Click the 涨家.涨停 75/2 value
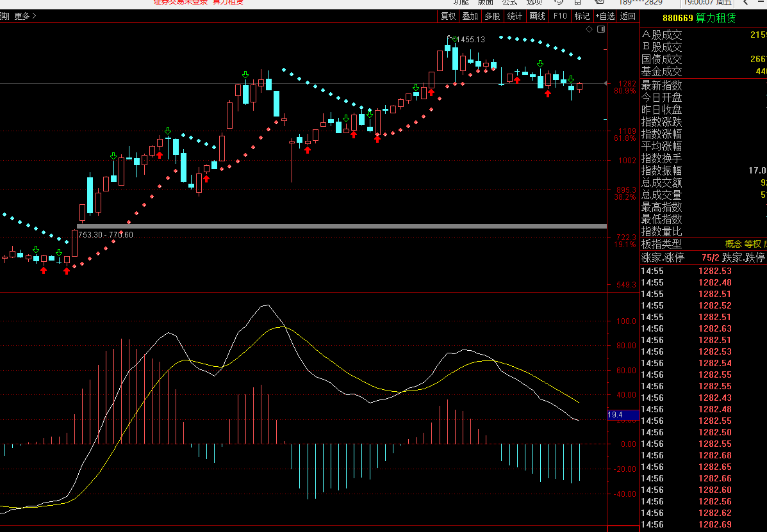The width and height of the screenshot is (767, 532). (x=710, y=258)
